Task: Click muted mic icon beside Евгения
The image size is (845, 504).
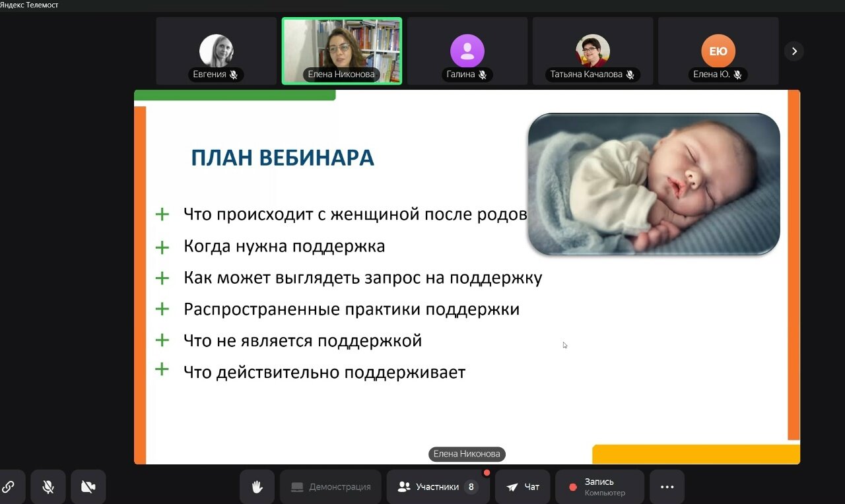Action: [234, 75]
